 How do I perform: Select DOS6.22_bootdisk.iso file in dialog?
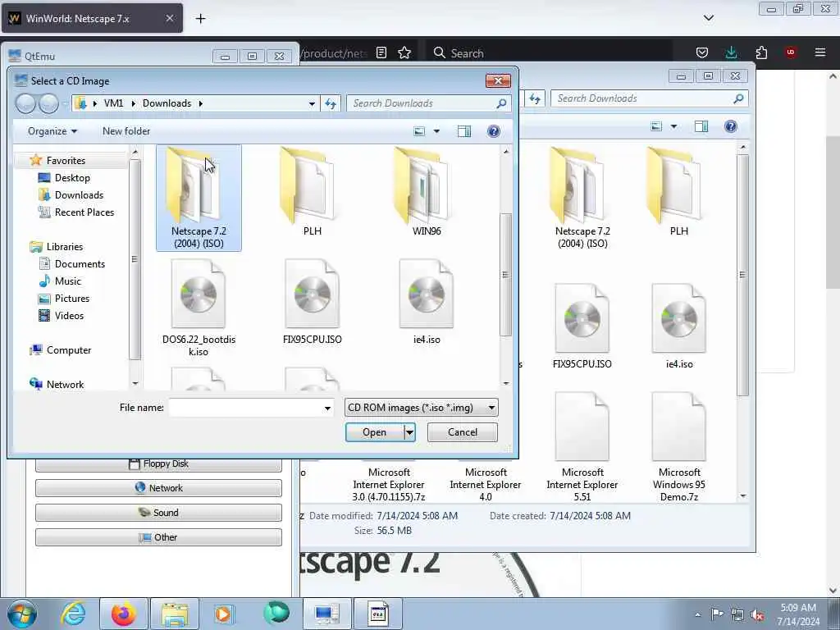199,308
